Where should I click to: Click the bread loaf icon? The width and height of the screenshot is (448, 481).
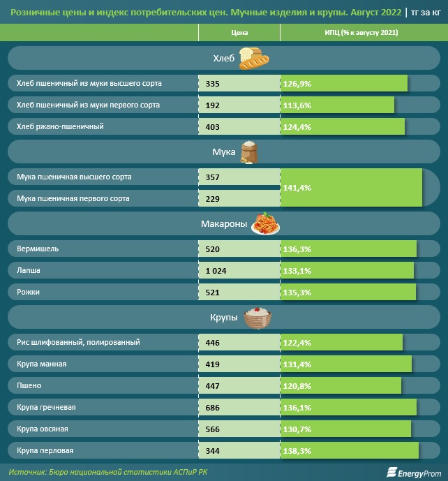254,58
